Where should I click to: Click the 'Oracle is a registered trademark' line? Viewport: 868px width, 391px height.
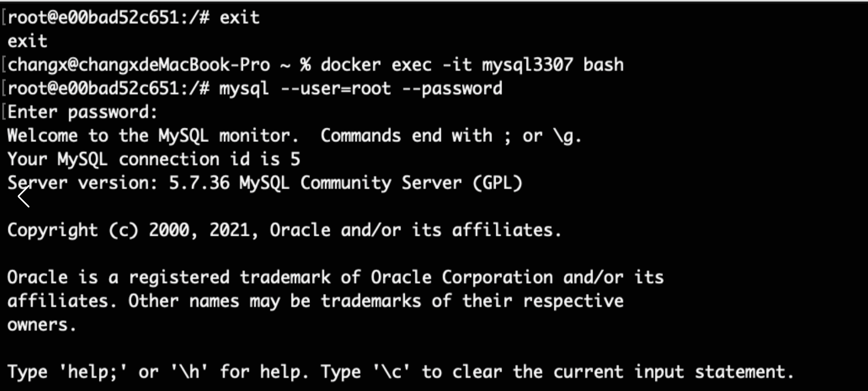pyautogui.click(x=336, y=277)
